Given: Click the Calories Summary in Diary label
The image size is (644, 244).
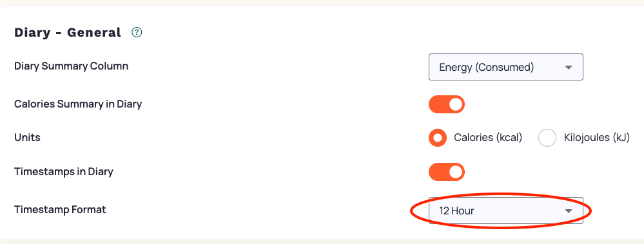Looking at the screenshot, I should click(78, 104).
